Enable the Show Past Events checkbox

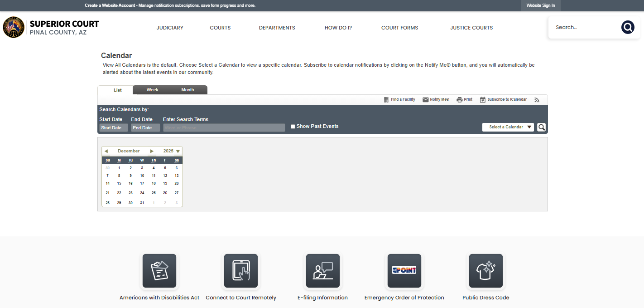[293, 127]
